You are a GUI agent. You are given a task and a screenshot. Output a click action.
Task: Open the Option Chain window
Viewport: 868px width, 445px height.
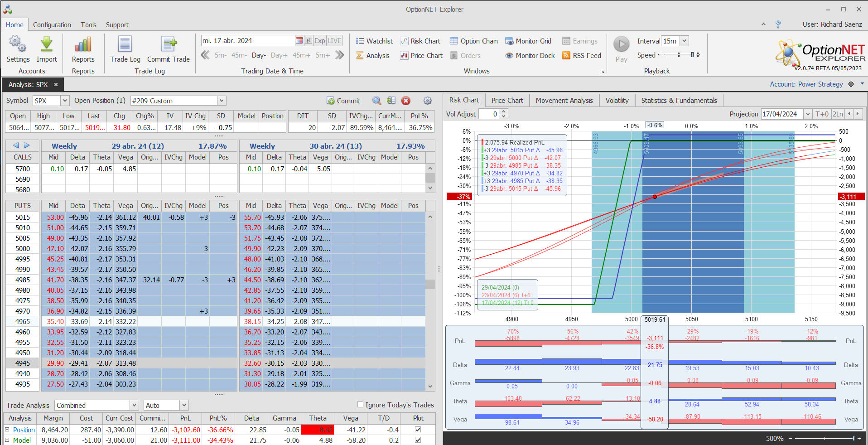[x=473, y=41]
